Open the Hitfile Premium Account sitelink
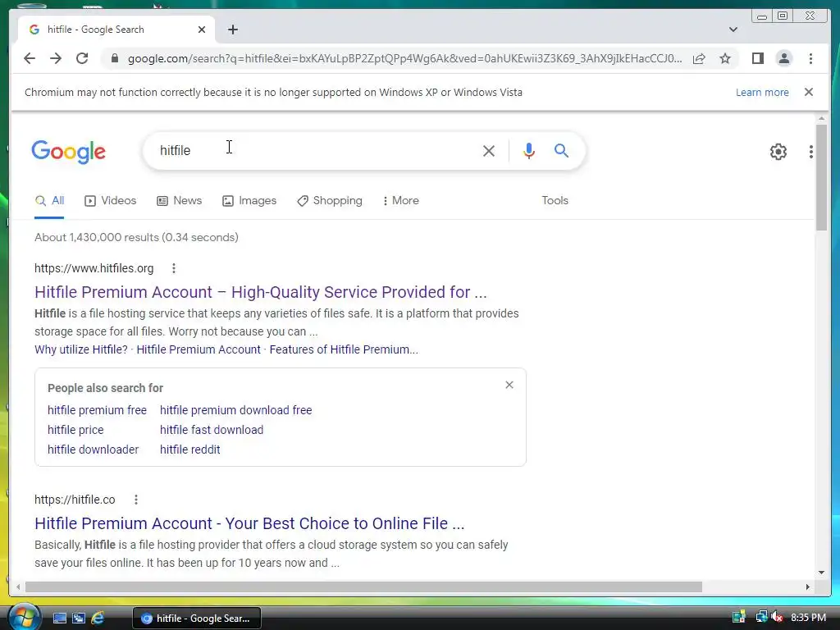Image resolution: width=840 pixels, height=630 pixels. (199, 349)
